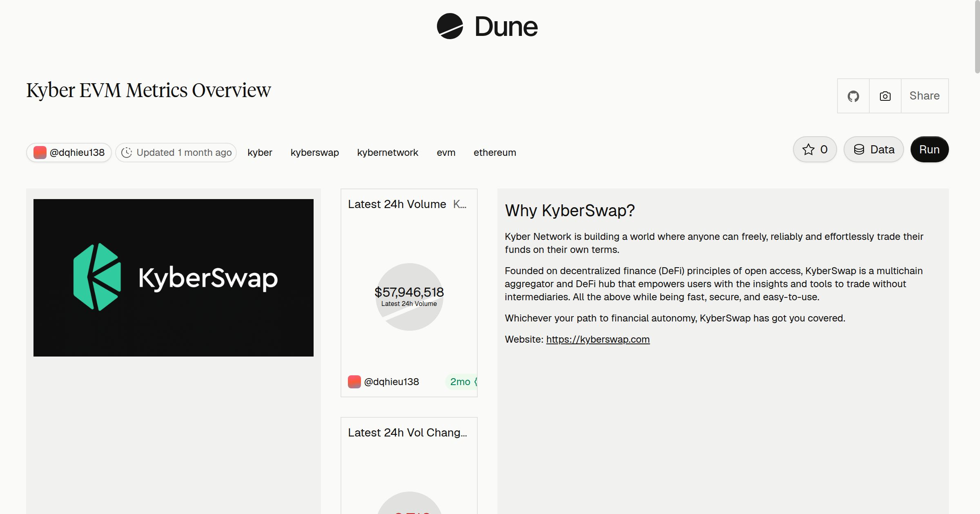Click the Dune logo at top
Screen dimensions: 980x514
pos(487,26)
